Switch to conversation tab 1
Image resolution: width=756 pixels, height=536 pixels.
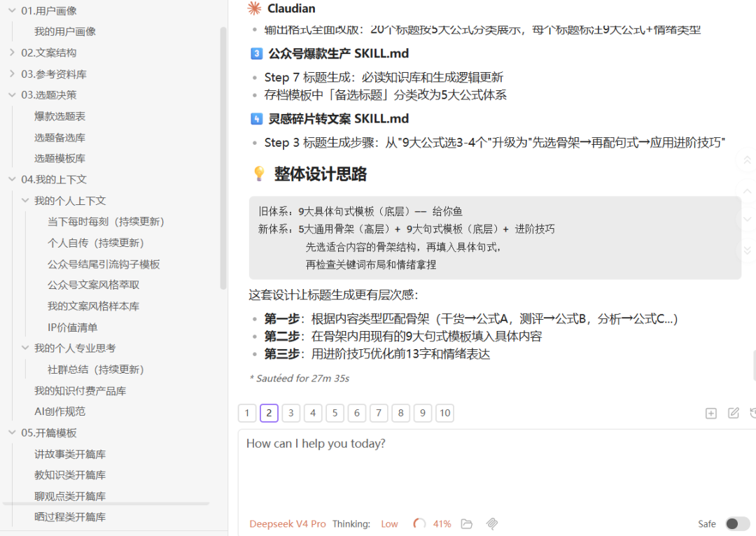pyautogui.click(x=247, y=413)
